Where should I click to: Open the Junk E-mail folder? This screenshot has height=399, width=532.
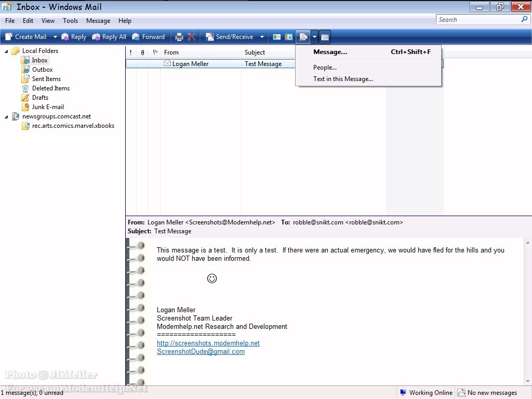pos(43,107)
